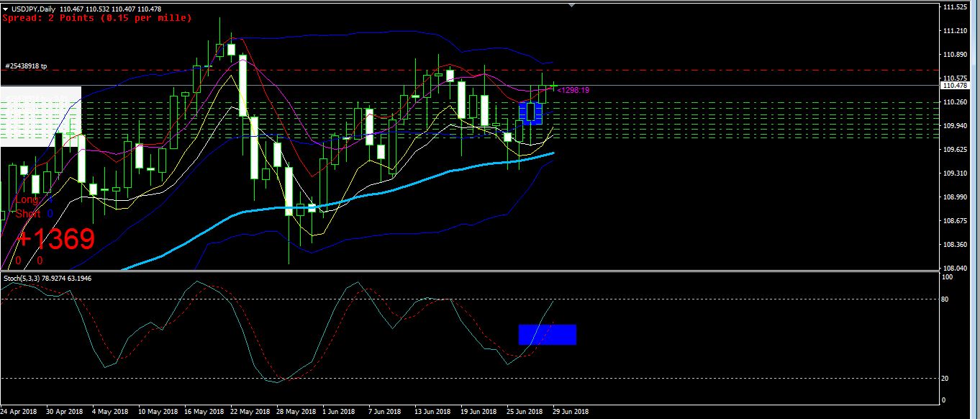This screenshot has height=419, width=980.
Task: Click the '24 Apr 2018' date label
Action: (x=19, y=412)
